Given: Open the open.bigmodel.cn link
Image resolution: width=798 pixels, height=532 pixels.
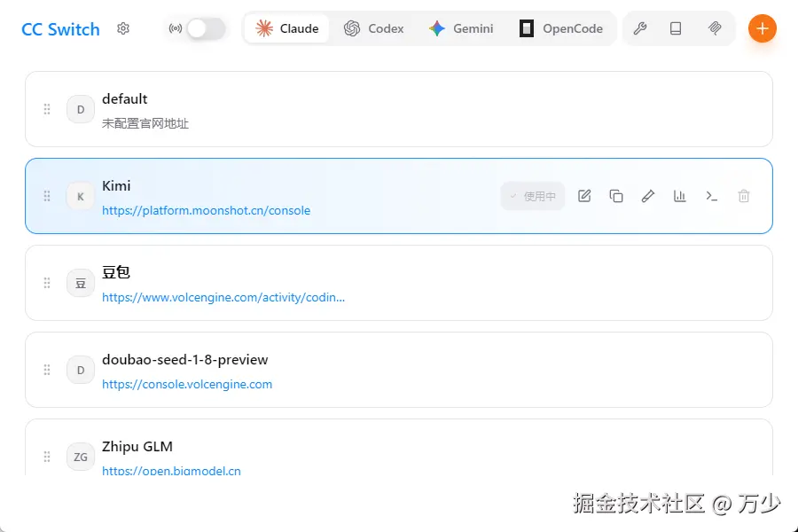Looking at the screenshot, I should [171, 471].
